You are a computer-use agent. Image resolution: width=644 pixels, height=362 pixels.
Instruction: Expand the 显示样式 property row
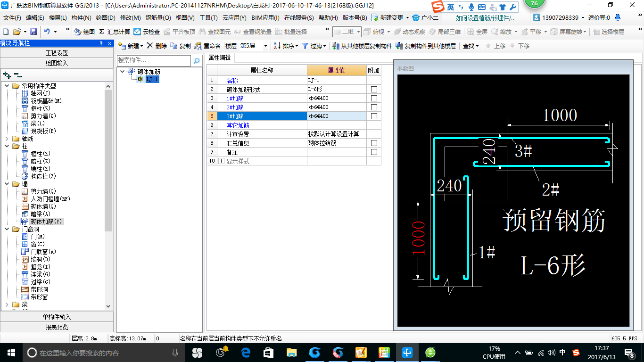pyautogui.click(x=222, y=161)
